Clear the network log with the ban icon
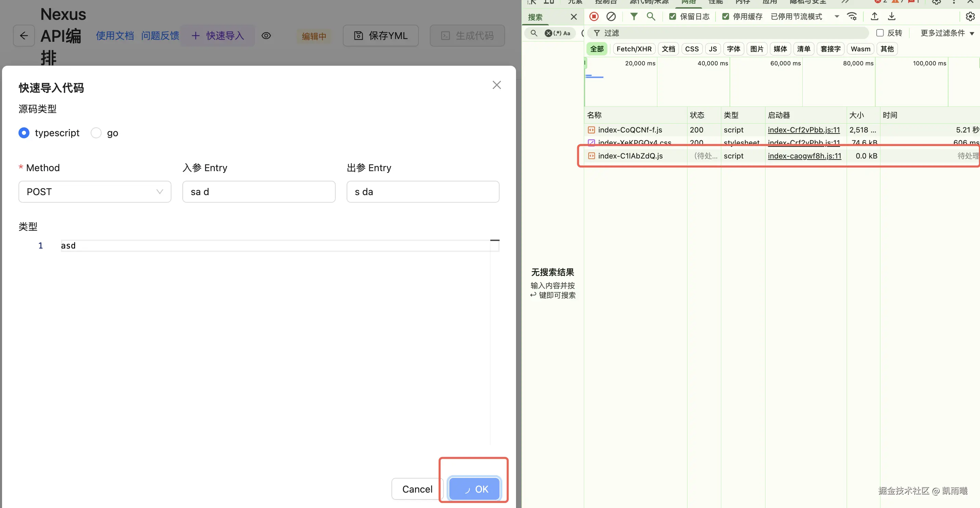Viewport: 980px width, 508px height. pos(611,16)
